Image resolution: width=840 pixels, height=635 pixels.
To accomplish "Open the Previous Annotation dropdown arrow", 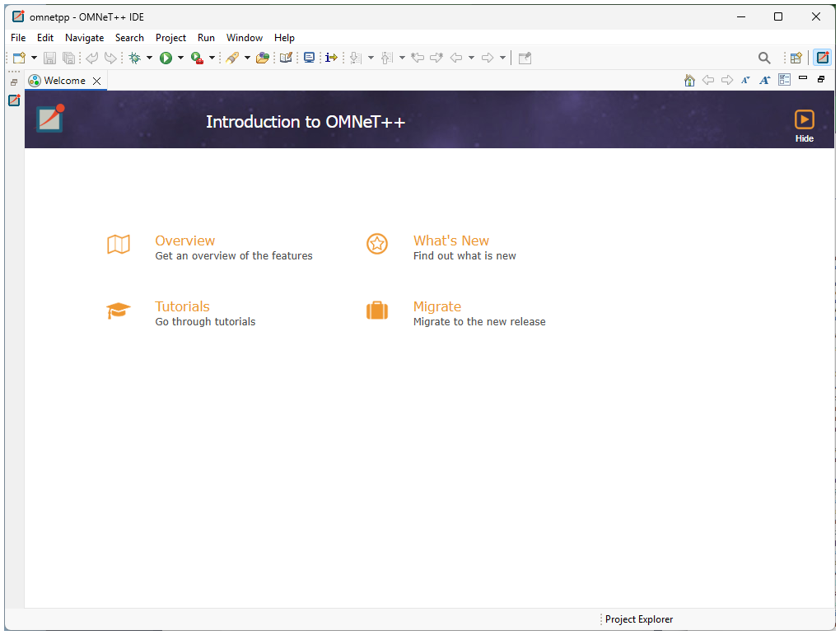I will 403,58.
